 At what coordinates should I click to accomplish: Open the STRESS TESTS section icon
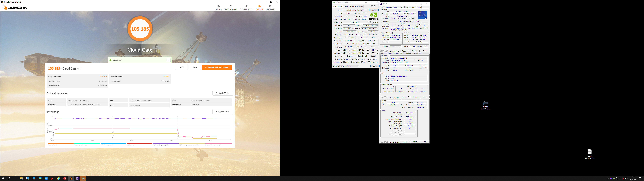(246, 6)
